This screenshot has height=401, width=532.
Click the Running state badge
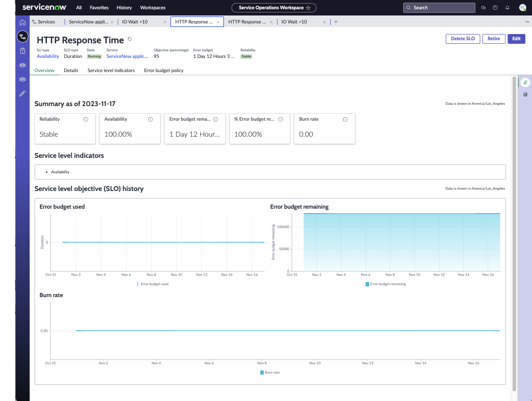94,57
